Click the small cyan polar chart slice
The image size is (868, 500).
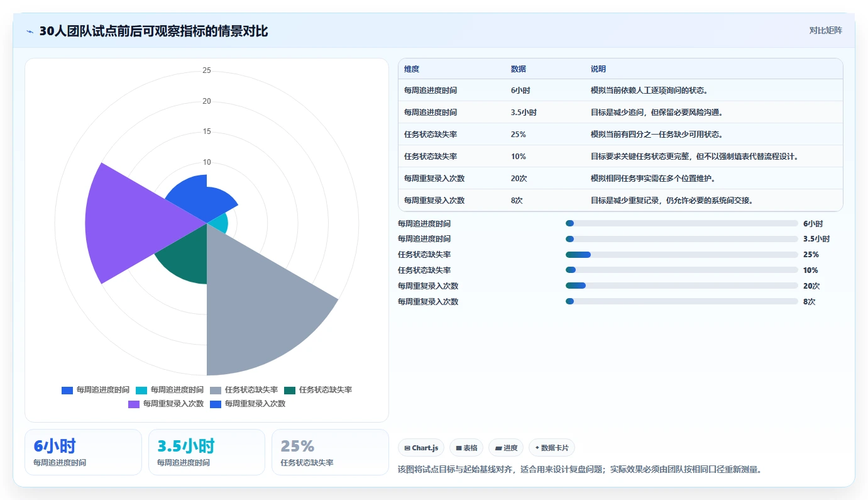pyautogui.click(x=219, y=222)
